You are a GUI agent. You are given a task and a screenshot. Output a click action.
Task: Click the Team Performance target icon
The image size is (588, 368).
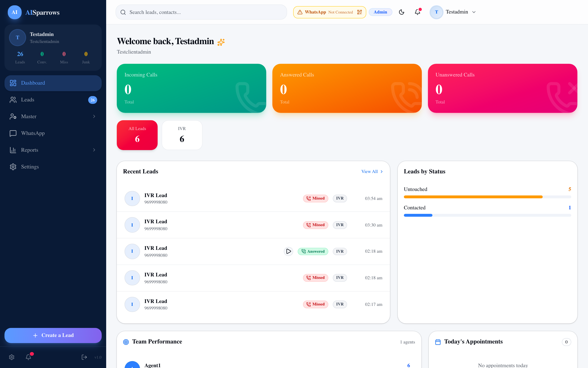126,342
